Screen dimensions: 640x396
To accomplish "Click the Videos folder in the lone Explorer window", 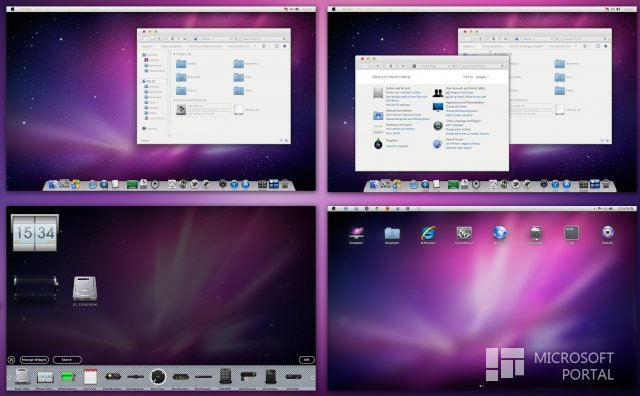I will coord(239,91).
